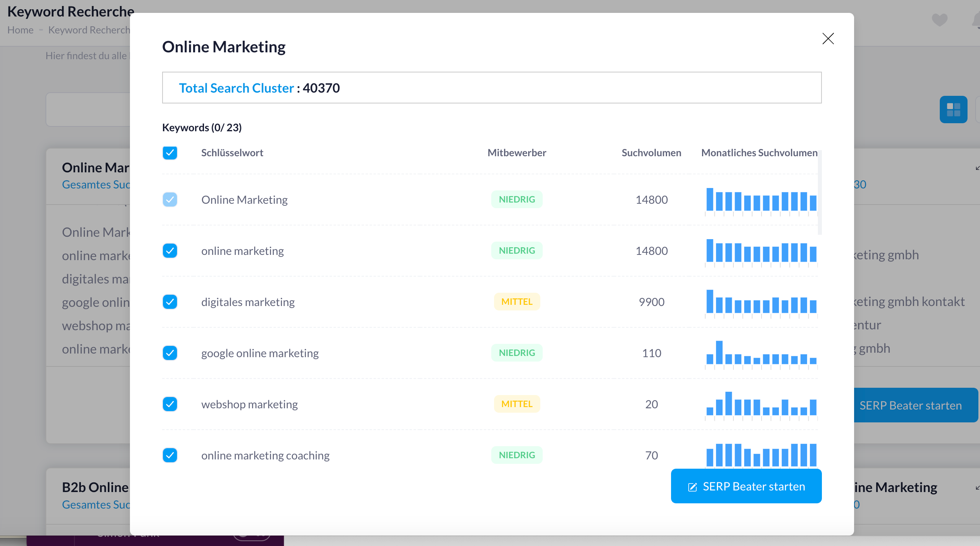
Task: Toggle the select-all Schlüsselwort checkbox
Action: pos(170,153)
